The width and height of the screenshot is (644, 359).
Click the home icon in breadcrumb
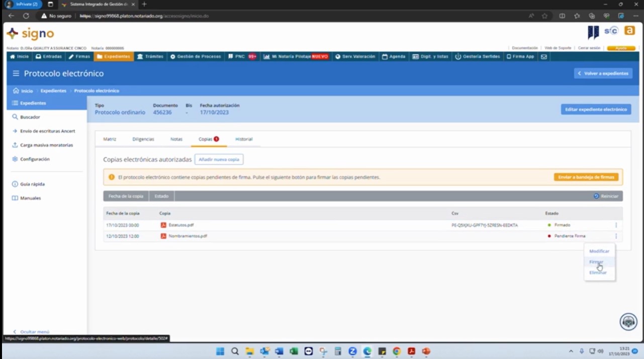[x=16, y=91]
